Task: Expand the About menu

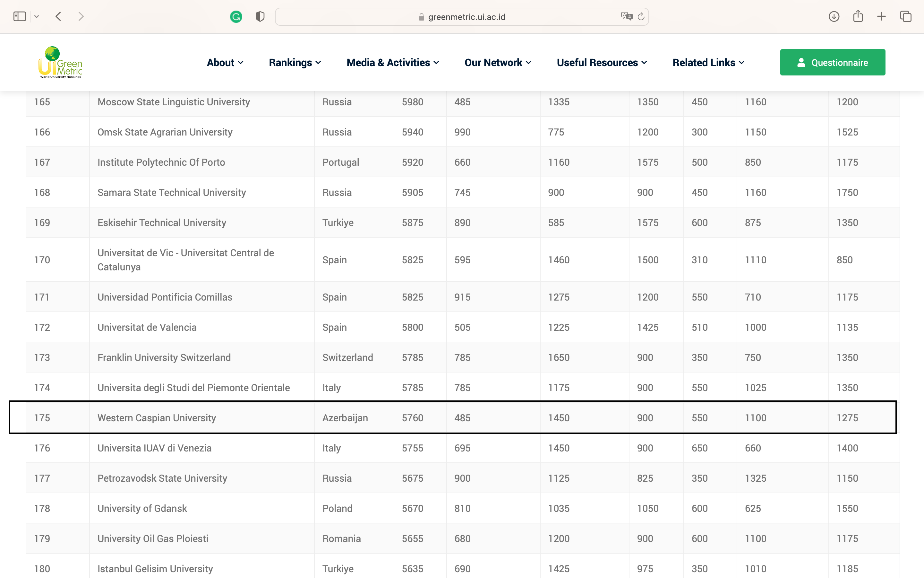Action: point(225,62)
